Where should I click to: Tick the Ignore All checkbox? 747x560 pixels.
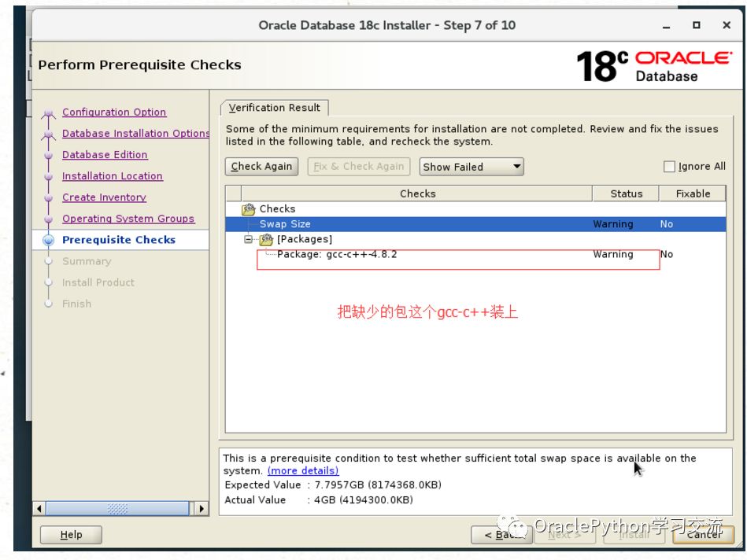click(x=669, y=166)
